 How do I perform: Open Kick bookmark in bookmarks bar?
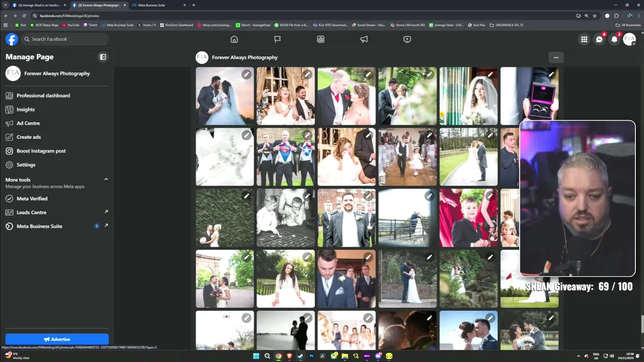point(20,25)
